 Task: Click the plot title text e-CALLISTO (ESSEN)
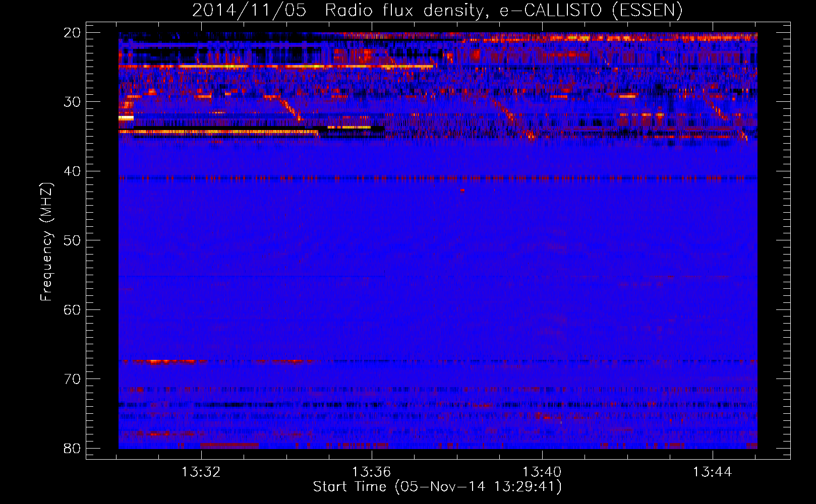tap(591, 11)
